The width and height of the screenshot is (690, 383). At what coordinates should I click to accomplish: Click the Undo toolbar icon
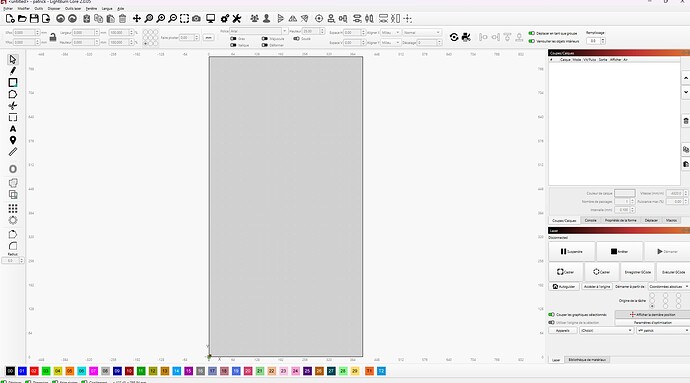point(60,18)
